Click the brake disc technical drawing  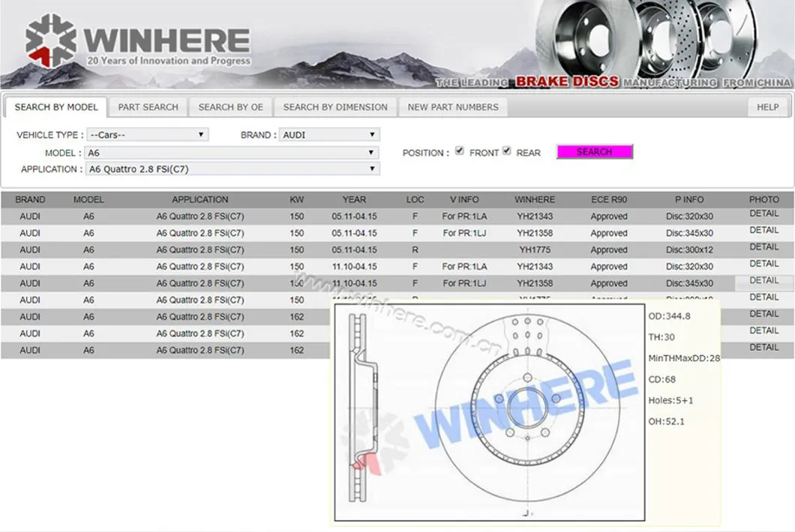tap(489, 411)
